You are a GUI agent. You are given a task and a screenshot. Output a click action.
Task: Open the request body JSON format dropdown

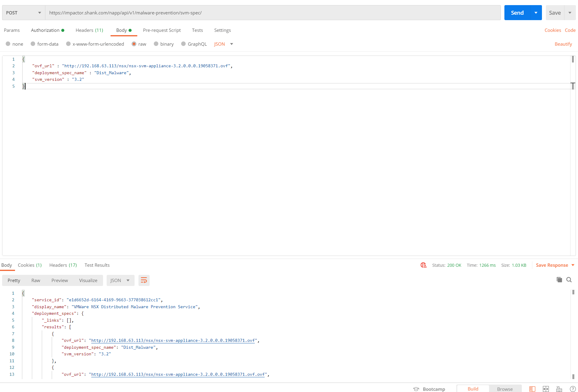click(x=224, y=44)
